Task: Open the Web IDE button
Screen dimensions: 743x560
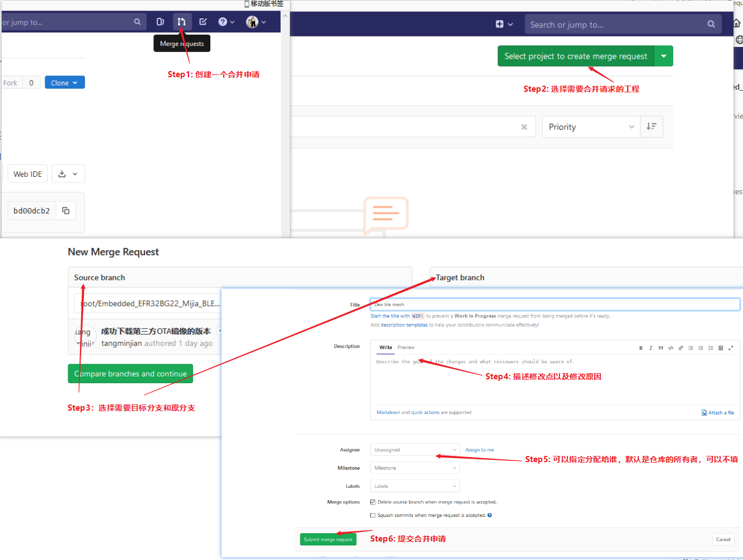Action: click(x=27, y=174)
